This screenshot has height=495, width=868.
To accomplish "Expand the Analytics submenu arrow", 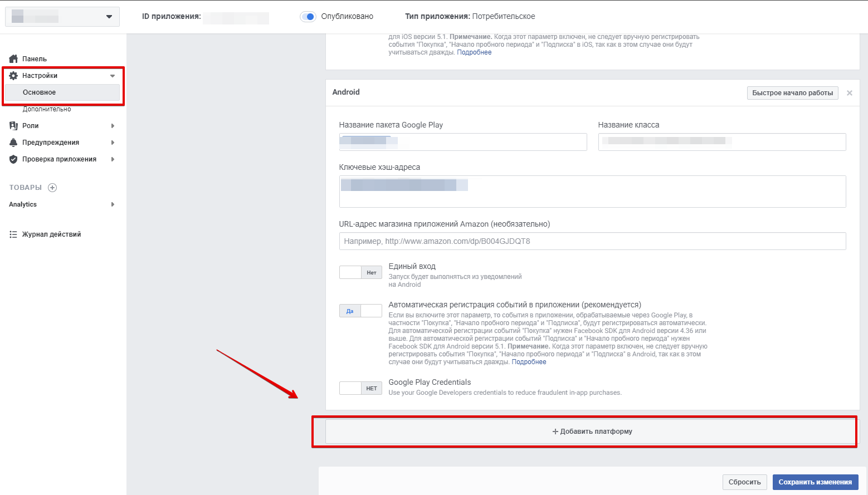I will click(x=113, y=204).
